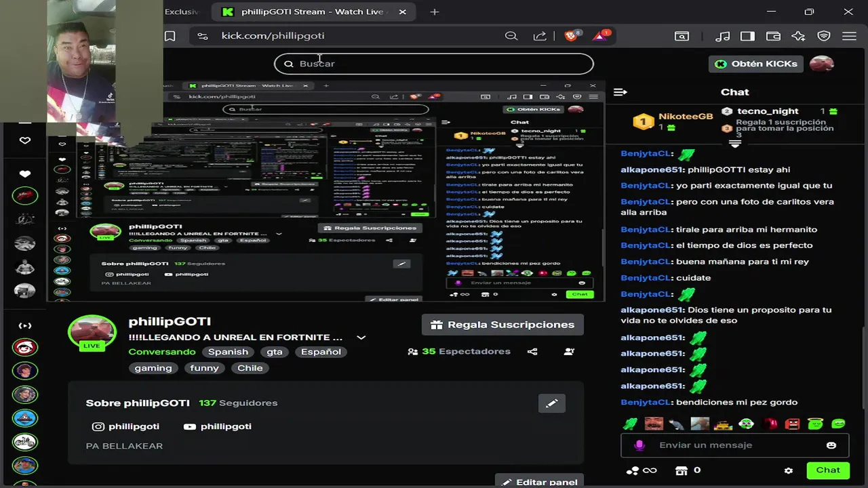Click the phillipGOTI LIVE channel avatar

point(92,333)
